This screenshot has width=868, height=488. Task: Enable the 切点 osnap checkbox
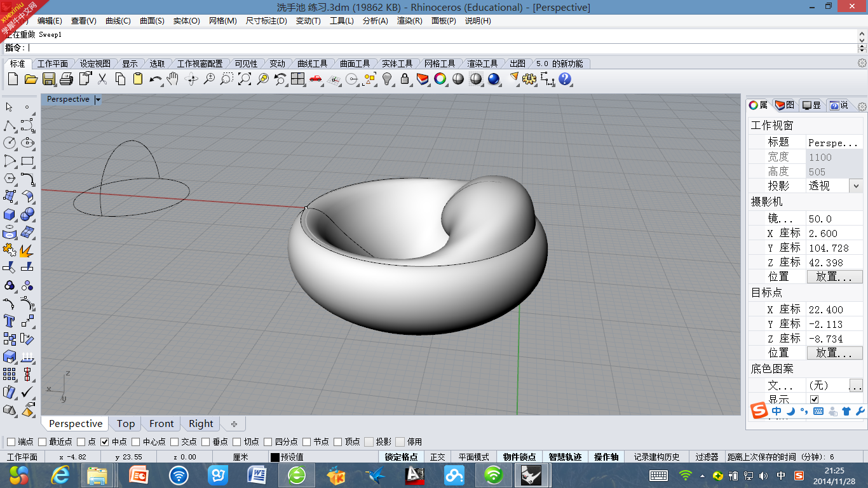pos(237,442)
